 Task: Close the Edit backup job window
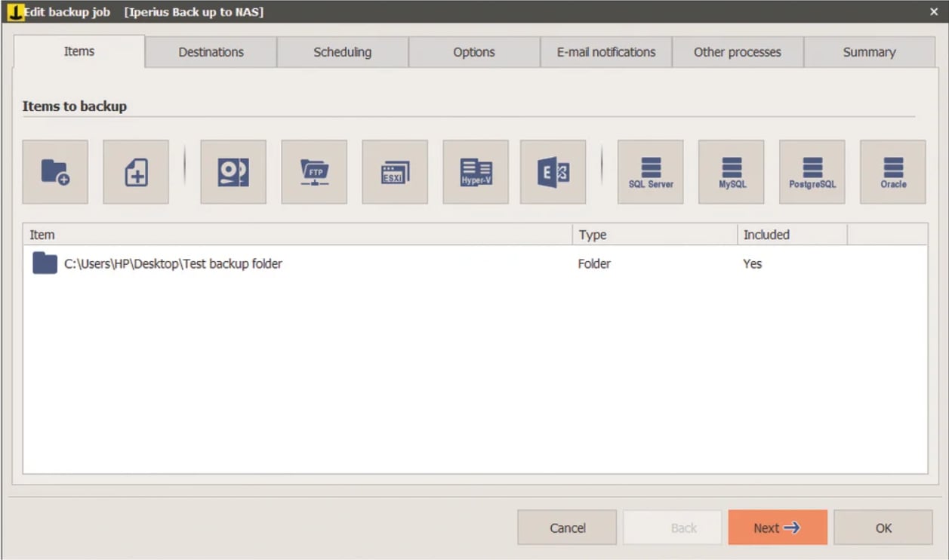point(934,11)
